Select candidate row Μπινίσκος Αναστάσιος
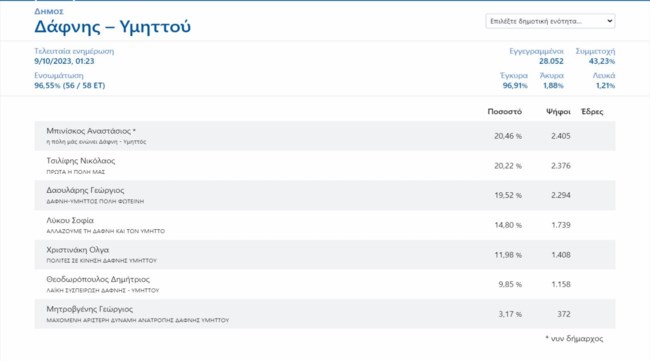Image resolution: width=650 pixels, height=361 pixels. pyautogui.click(x=325, y=136)
